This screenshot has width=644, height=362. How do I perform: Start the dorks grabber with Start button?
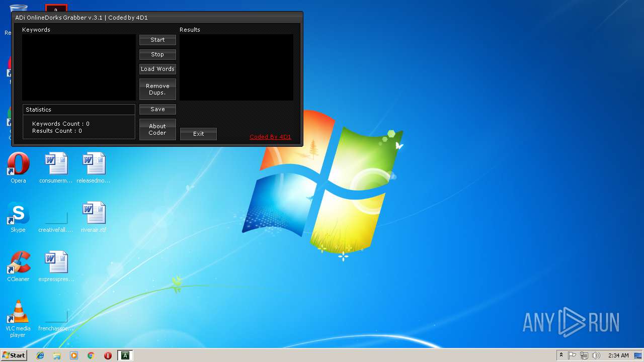coord(157,40)
